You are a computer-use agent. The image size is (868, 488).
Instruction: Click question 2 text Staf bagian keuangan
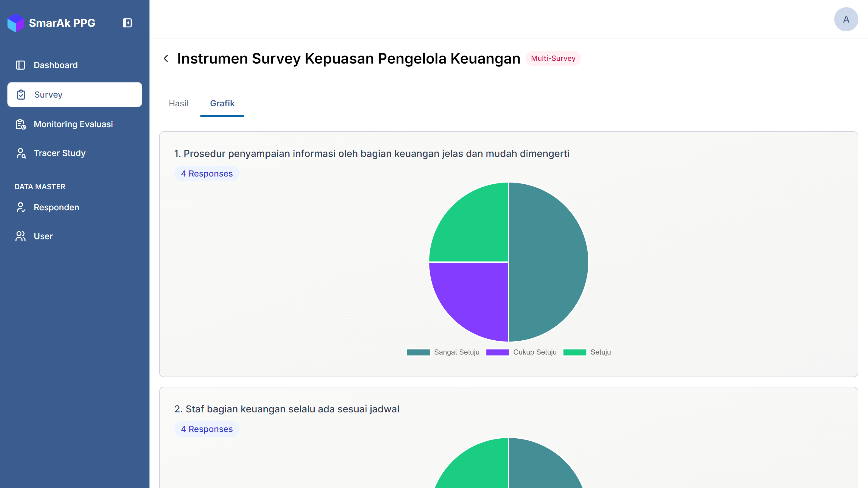point(287,409)
